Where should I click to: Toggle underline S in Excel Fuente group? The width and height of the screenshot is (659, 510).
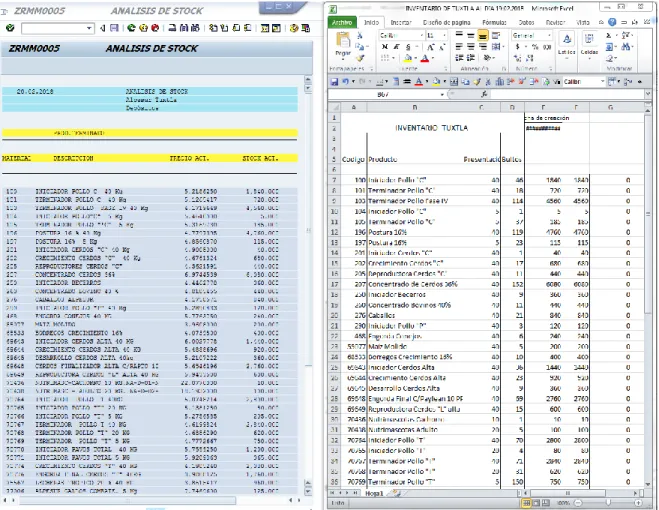pyautogui.click(x=408, y=47)
